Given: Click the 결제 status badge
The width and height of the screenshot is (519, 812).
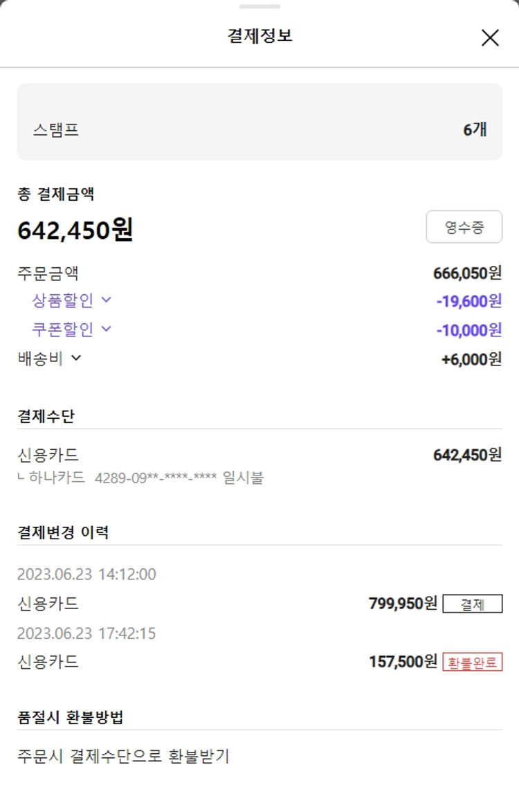Looking at the screenshot, I should 472,604.
